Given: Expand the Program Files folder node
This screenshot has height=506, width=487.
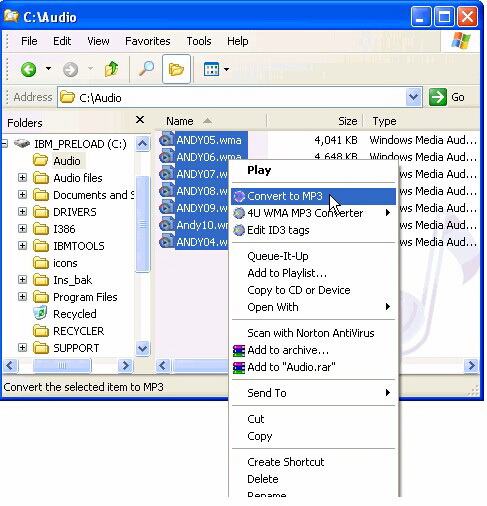Looking at the screenshot, I should tap(22, 296).
